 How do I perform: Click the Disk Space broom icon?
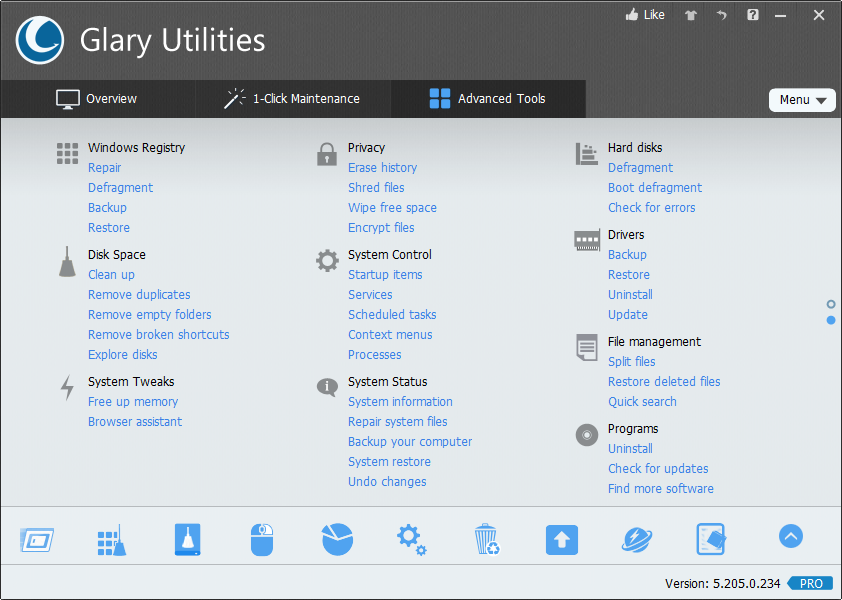click(67, 262)
